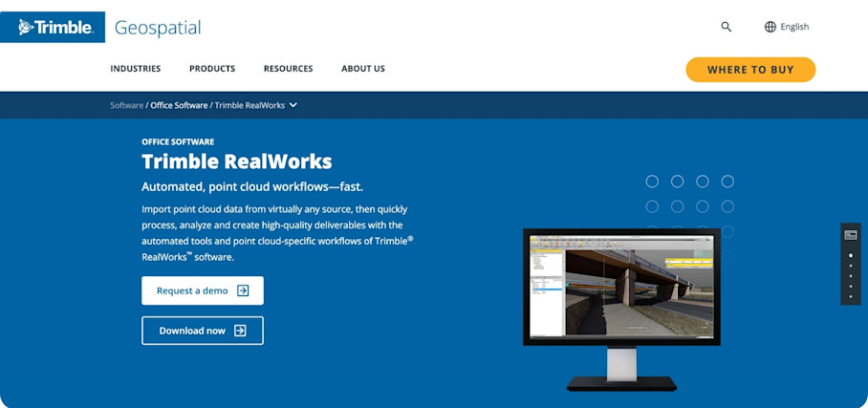Open the English language selector
Viewport: 868px width, 408px height.
tap(787, 27)
